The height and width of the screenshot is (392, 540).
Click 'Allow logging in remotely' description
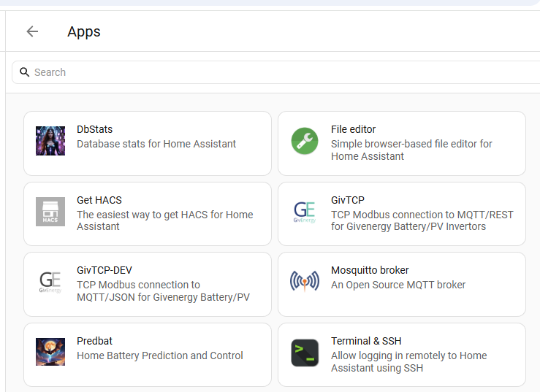pyautogui.click(x=408, y=362)
